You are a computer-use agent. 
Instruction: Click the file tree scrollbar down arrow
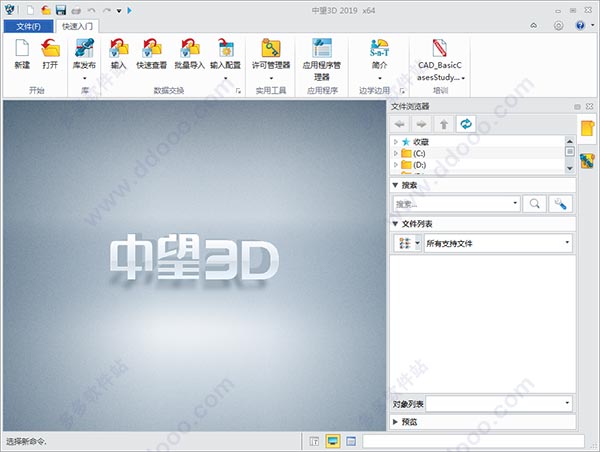[569, 168]
